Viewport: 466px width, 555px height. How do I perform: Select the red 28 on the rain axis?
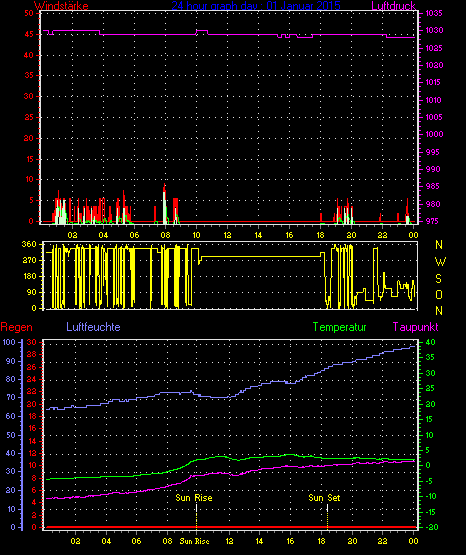(32, 354)
